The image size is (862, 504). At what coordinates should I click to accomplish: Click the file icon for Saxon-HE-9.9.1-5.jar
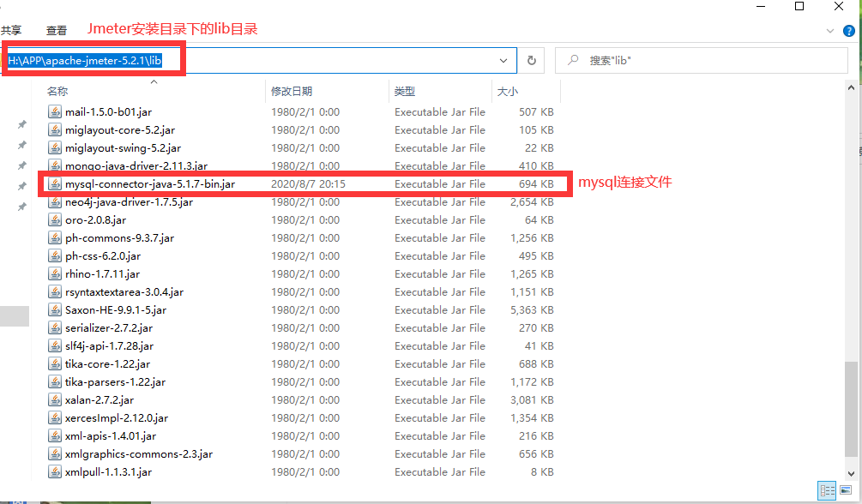tap(55, 310)
